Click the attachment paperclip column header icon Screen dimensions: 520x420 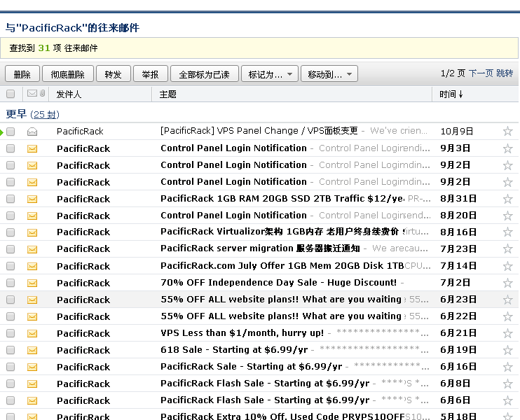[43, 93]
